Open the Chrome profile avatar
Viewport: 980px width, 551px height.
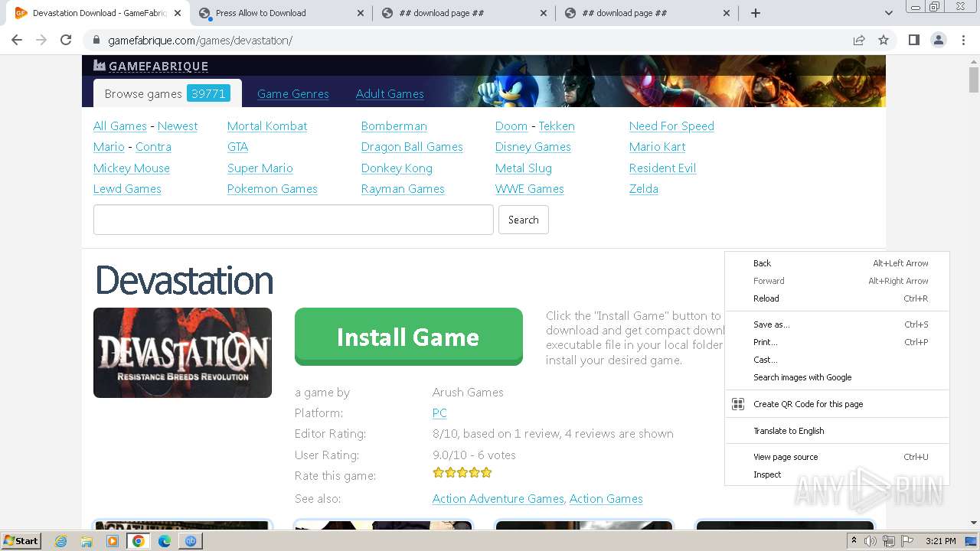tap(939, 40)
